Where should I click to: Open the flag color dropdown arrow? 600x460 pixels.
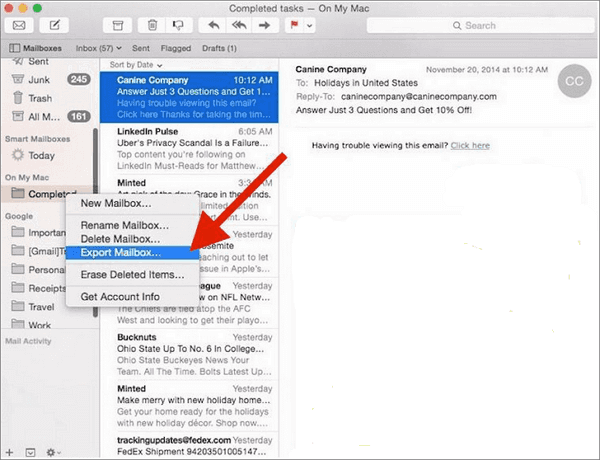click(310, 26)
